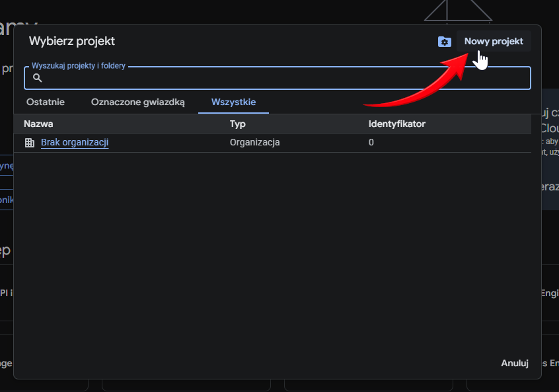Click the Wybierz projekt dialog title
This screenshot has width=559, height=392.
click(x=72, y=41)
